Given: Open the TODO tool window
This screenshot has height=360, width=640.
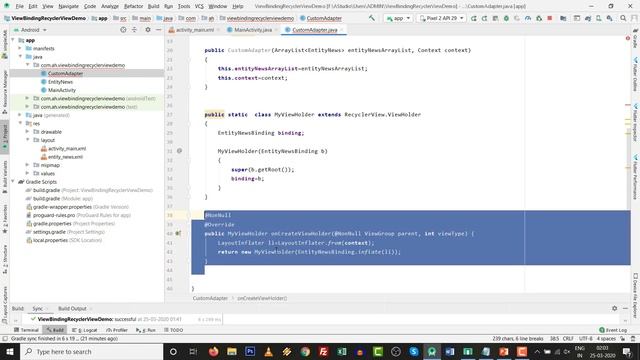Looking at the screenshot, I should point(173,330).
